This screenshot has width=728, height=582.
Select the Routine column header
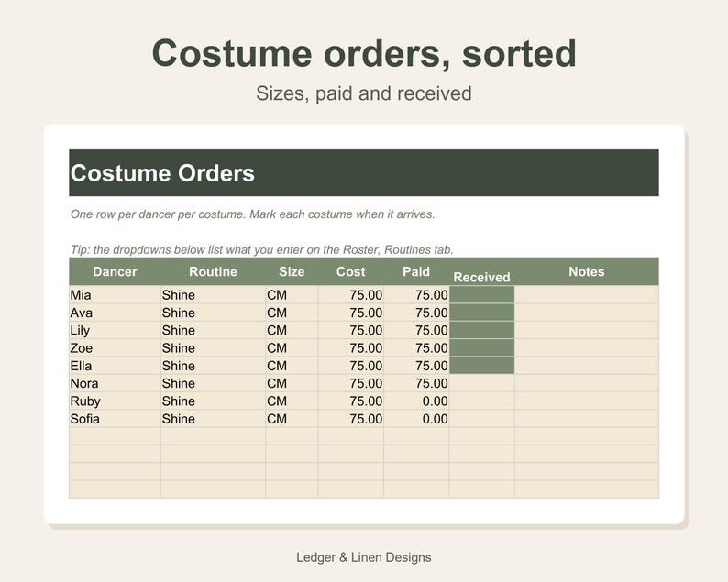[x=213, y=271]
